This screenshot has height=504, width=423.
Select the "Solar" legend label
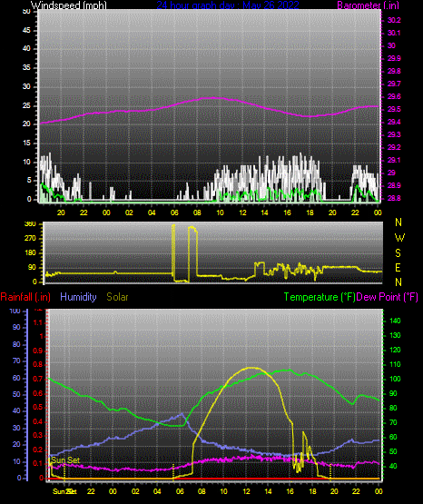pyautogui.click(x=117, y=297)
